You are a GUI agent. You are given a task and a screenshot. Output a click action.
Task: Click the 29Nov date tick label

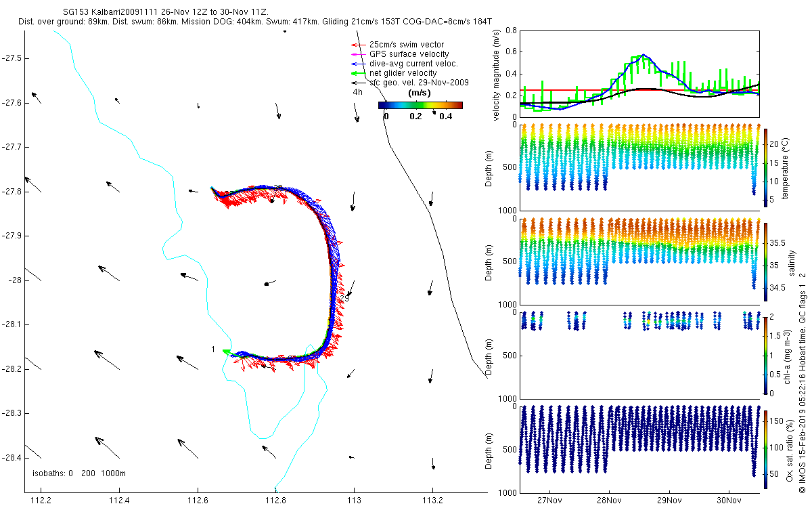tap(669, 501)
